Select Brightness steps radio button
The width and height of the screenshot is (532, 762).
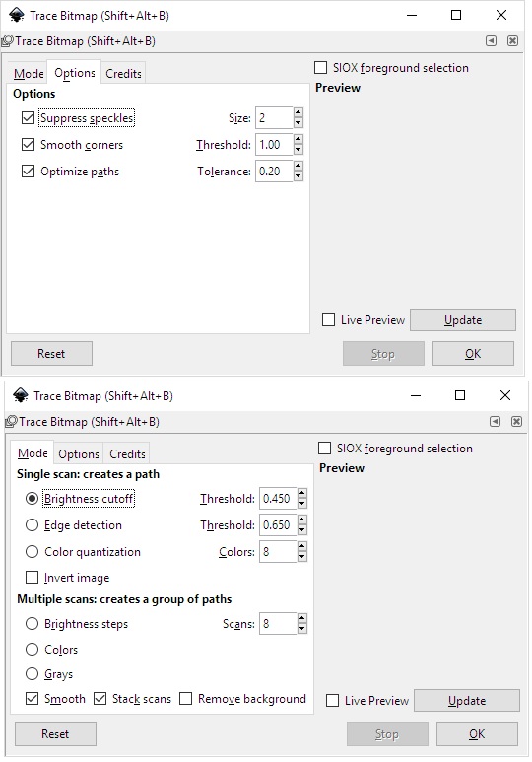point(33,624)
